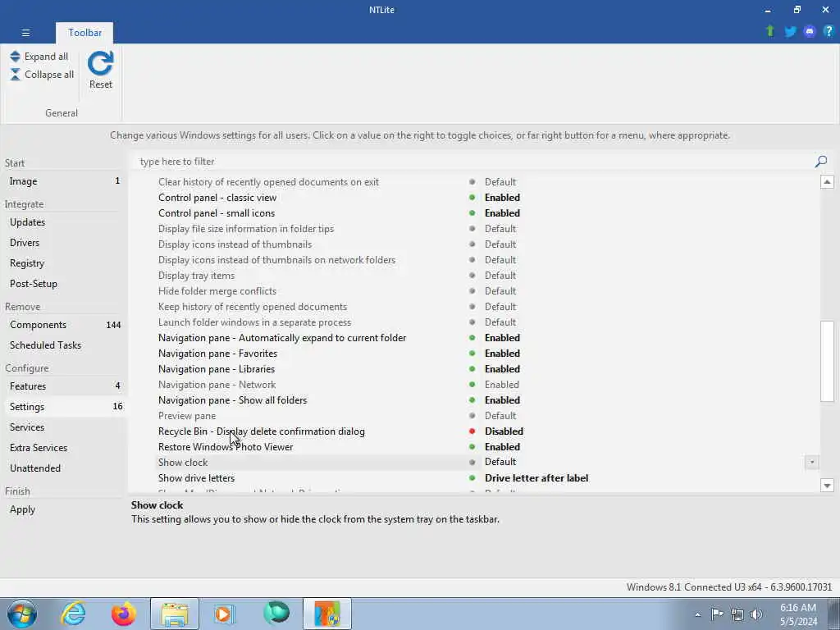Image resolution: width=840 pixels, height=630 pixels.
Task: Click the NTLite taskbar icon
Action: click(327, 614)
